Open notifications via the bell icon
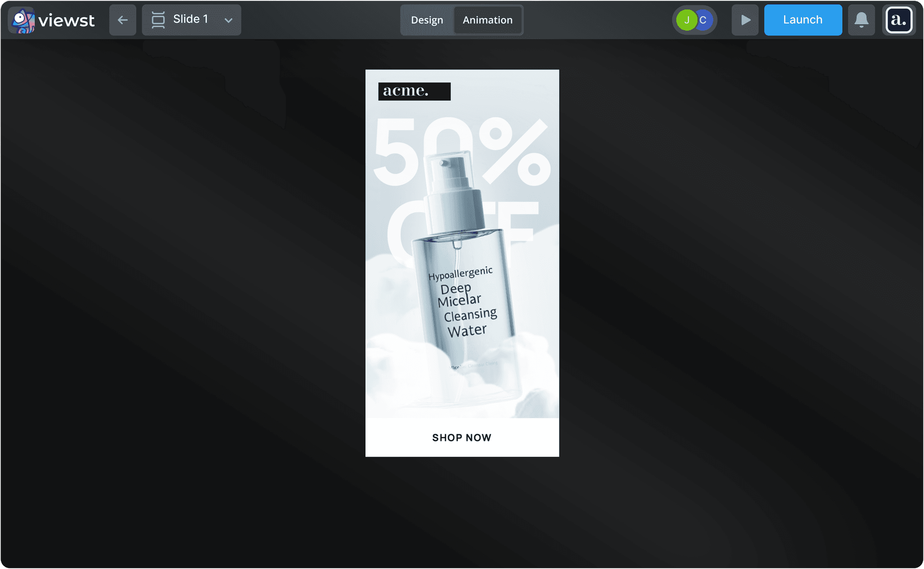Image resolution: width=924 pixels, height=569 pixels. [861, 20]
